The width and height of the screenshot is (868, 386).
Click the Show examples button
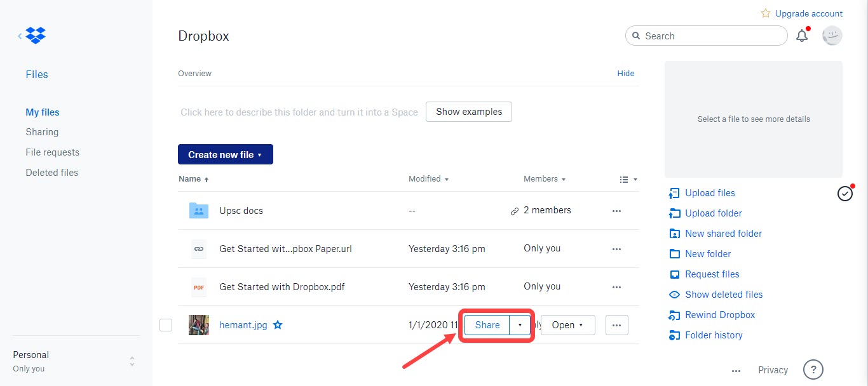coord(469,112)
